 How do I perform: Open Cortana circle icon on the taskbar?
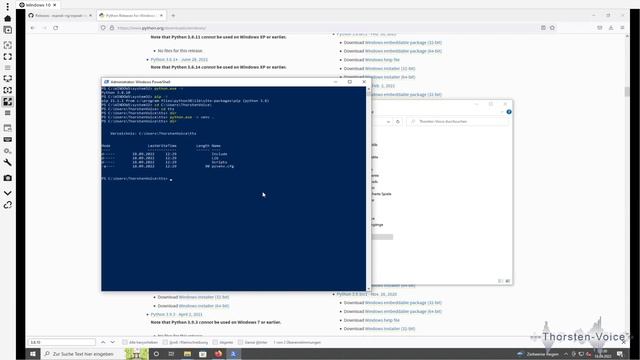pos(156,354)
